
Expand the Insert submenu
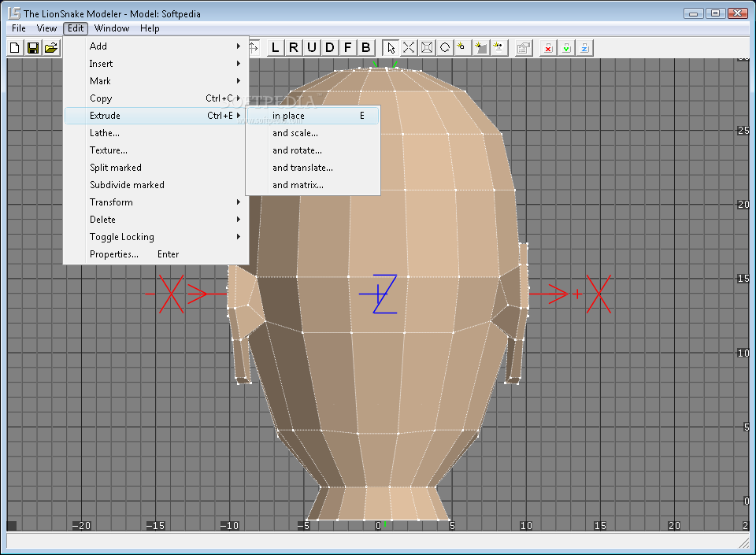coord(156,64)
